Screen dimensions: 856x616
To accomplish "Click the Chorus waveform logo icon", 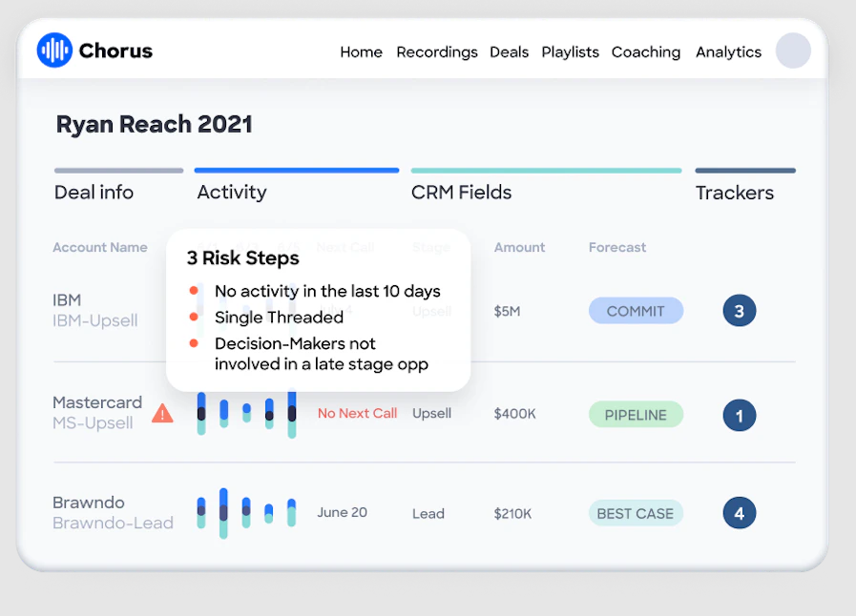I will 54,51.
